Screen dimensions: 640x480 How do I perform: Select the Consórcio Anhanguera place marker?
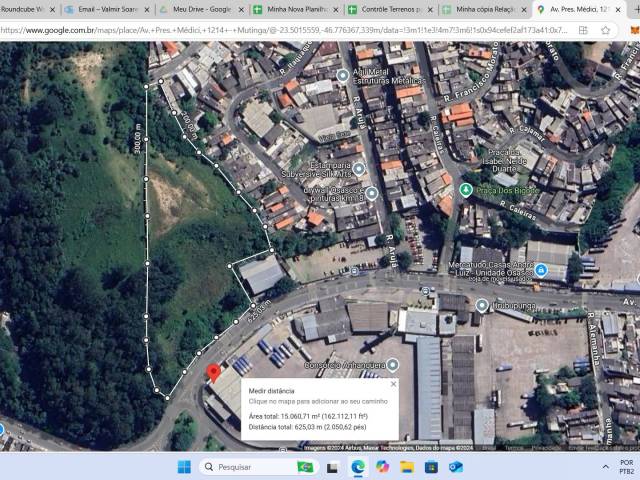click(x=393, y=364)
